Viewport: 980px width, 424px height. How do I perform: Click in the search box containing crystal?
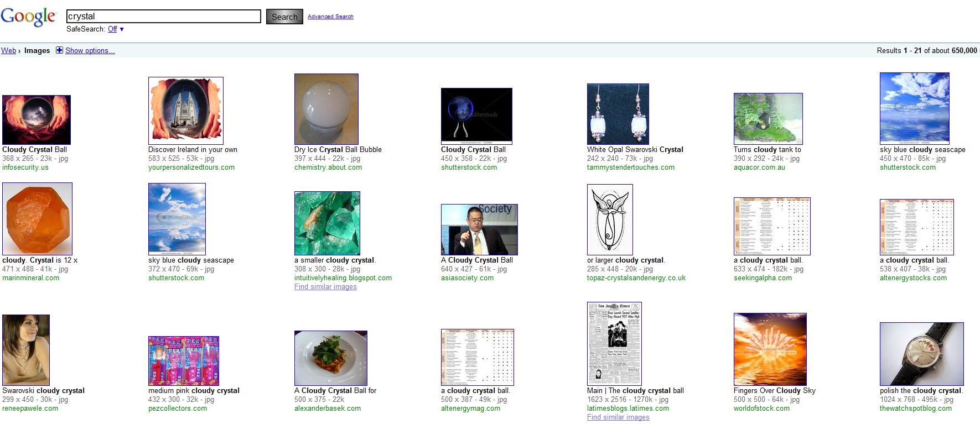(x=164, y=16)
